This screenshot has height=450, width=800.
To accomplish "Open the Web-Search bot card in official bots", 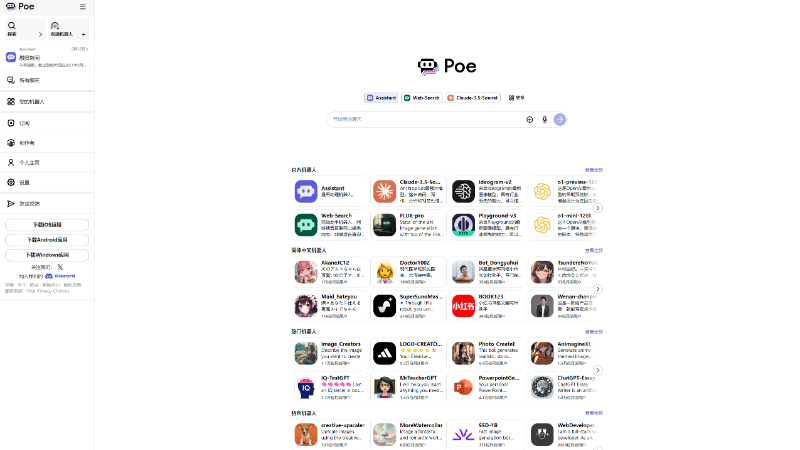I will click(x=330, y=225).
